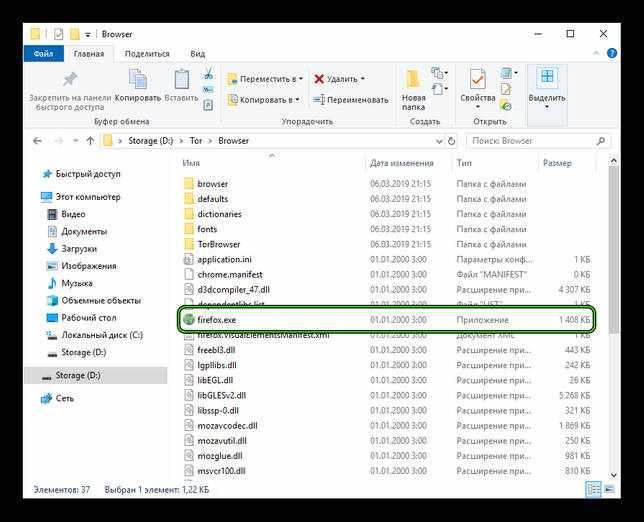Viewport: 644px width, 522px height.
Task: Sort by the Размер column header
Action: click(x=557, y=163)
